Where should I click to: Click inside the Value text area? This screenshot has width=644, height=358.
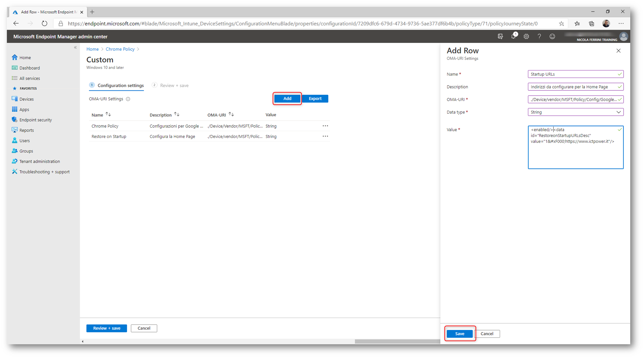[576, 147]
